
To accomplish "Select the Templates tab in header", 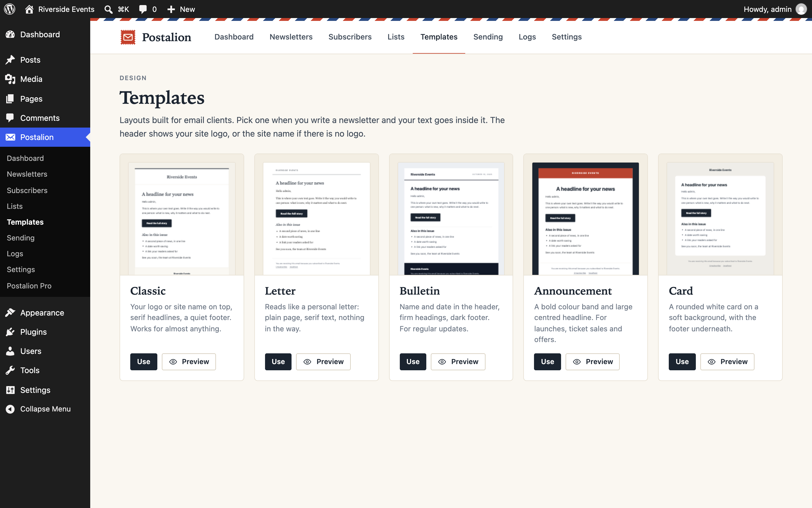I will [439, 37].
